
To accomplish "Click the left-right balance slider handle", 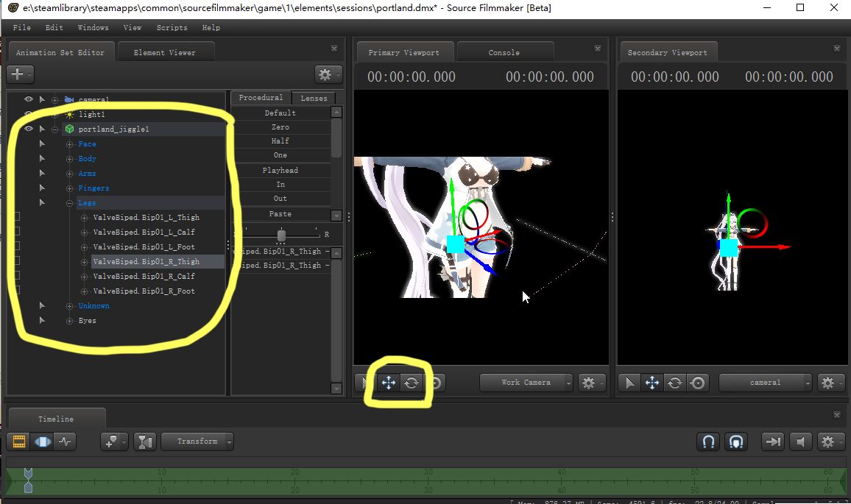I will 281,235.
